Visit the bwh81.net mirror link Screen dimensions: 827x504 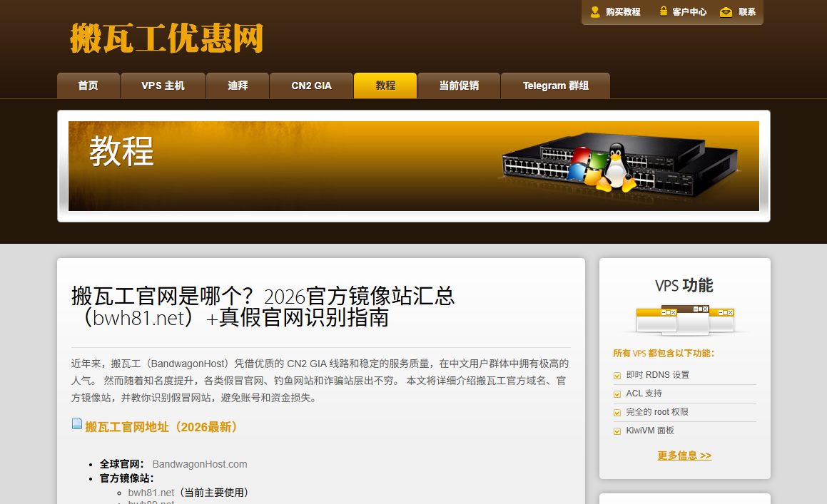151,493
